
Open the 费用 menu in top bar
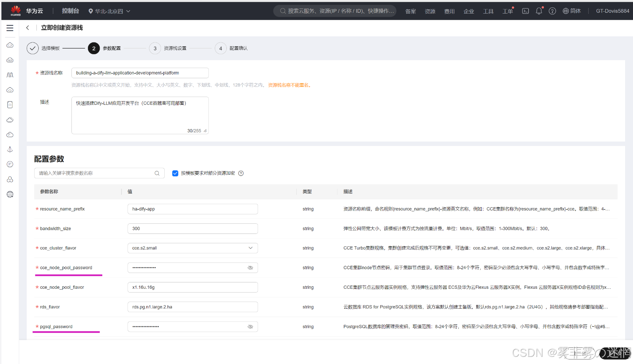tap(449, 11)
